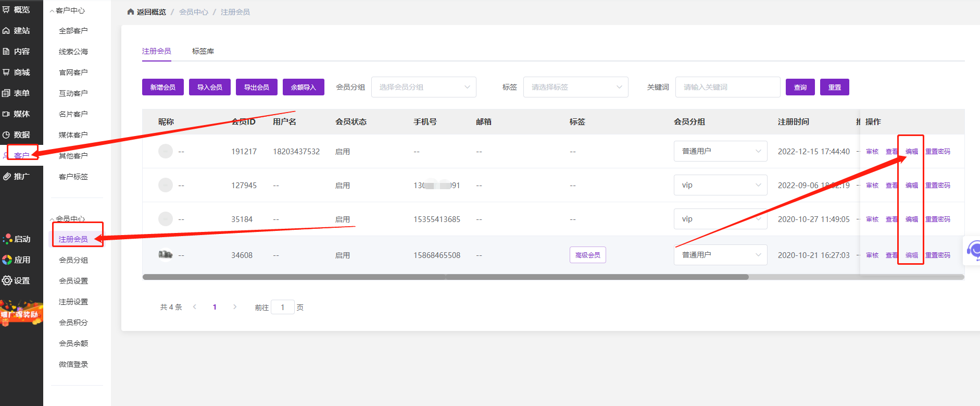This screenshot has height=406, width=980.
Task: Open the 数据 data sidebar icon
Action: click(6, 135)
